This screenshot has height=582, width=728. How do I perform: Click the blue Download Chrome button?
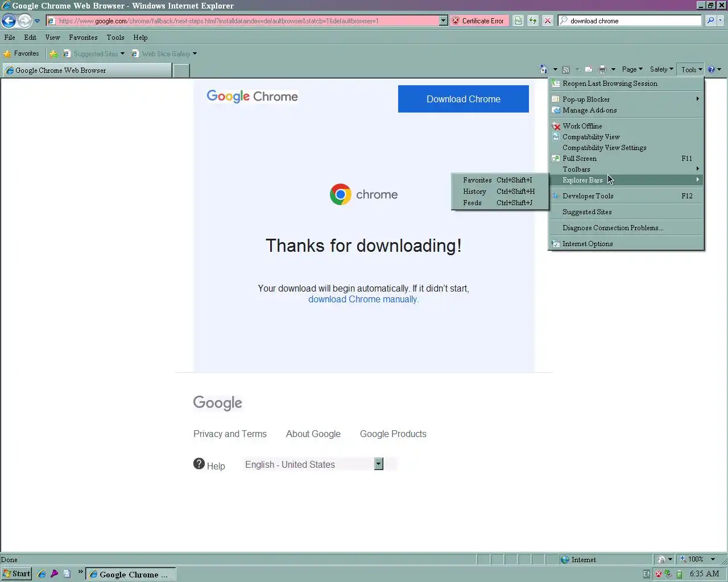(464, 99)
